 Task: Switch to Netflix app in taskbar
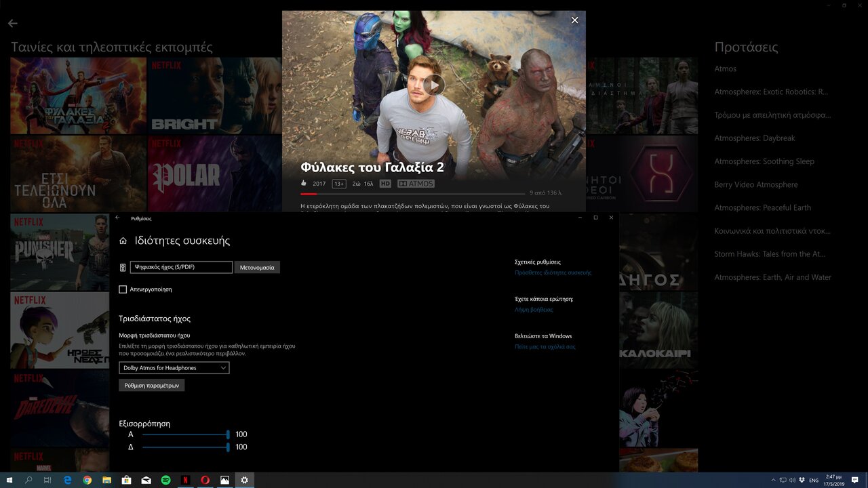(186, 480)
